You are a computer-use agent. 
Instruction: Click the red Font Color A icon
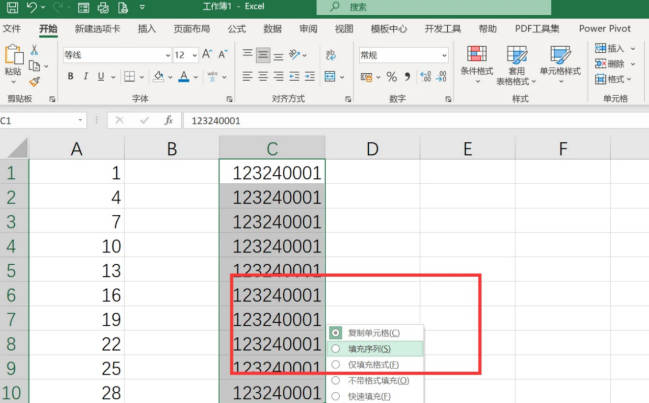pos(184,77)
